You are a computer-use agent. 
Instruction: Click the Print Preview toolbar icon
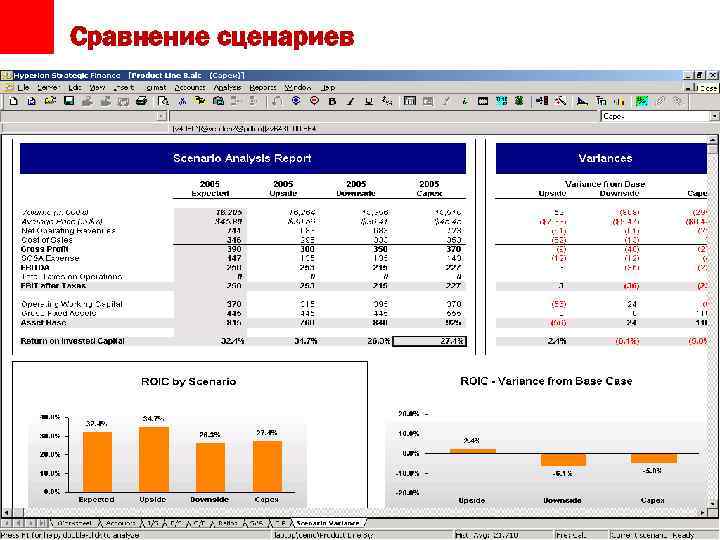pyautogui.click(x=163, y=101)
